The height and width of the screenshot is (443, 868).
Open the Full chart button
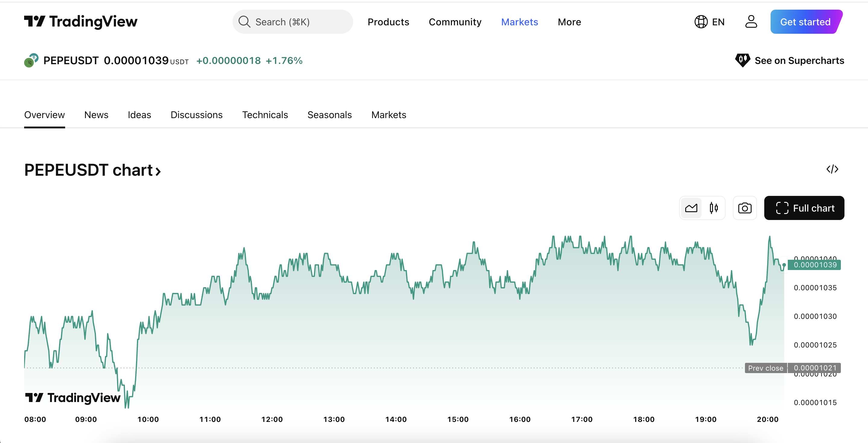point(804,208)
